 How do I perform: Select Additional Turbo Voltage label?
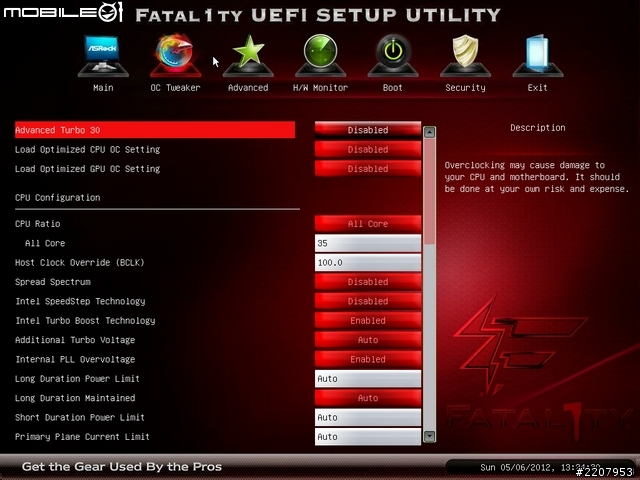75,340
